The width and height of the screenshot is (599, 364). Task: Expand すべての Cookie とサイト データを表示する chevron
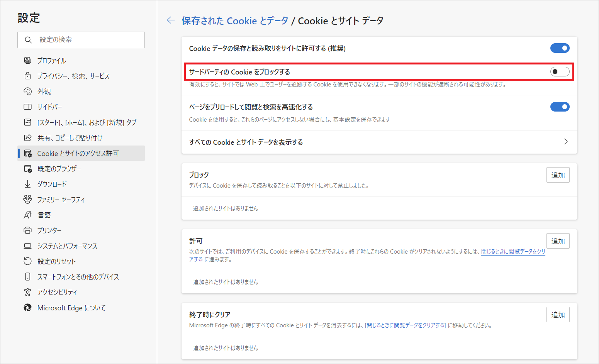click(566, 142)
